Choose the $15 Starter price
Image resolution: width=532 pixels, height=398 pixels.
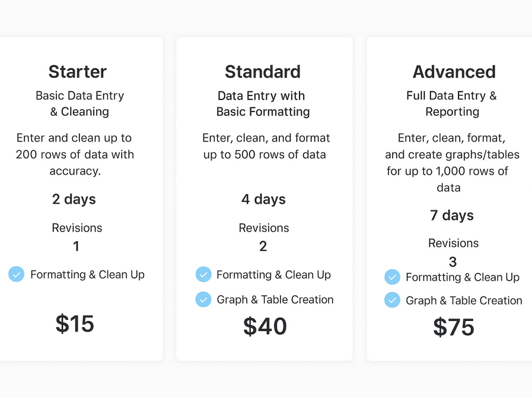74,324
